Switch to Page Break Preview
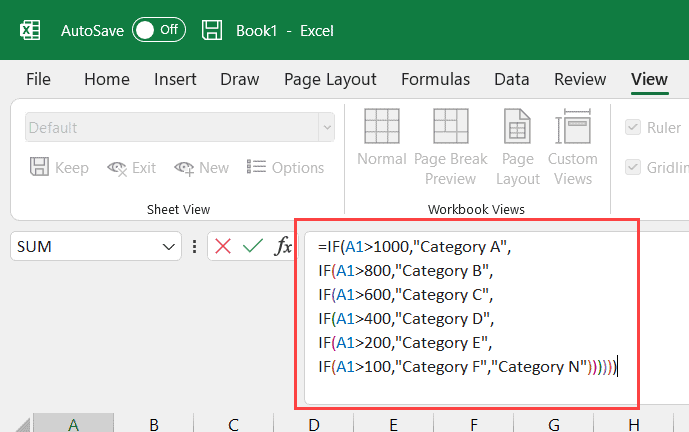Screen dimensions: 689x432 click(450, 147)
